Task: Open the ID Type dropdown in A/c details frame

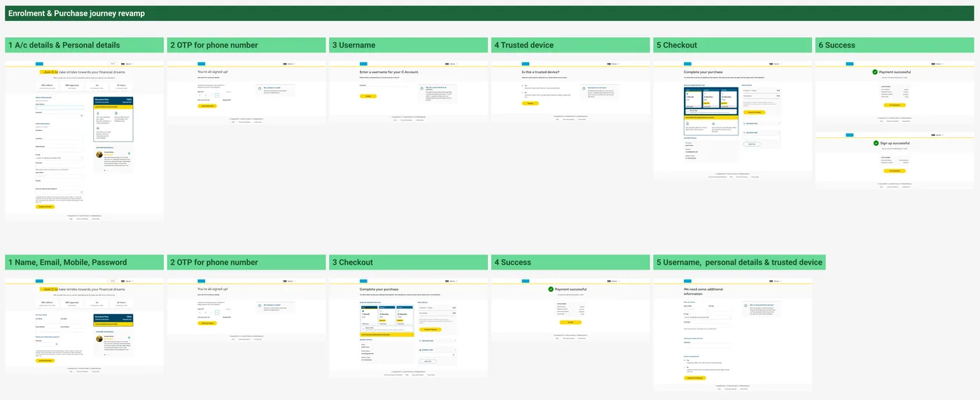Action: click(59, 158)
